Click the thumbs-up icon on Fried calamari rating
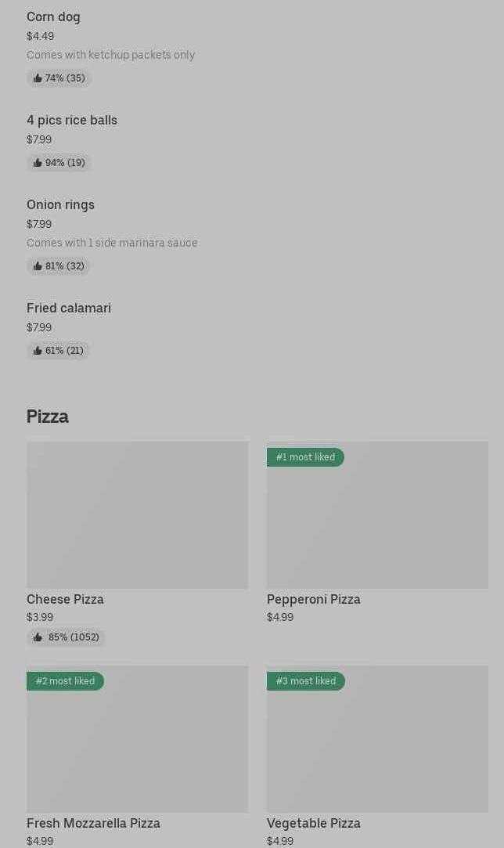The height and width of the screenshot is (848, 504). point(38,351)
